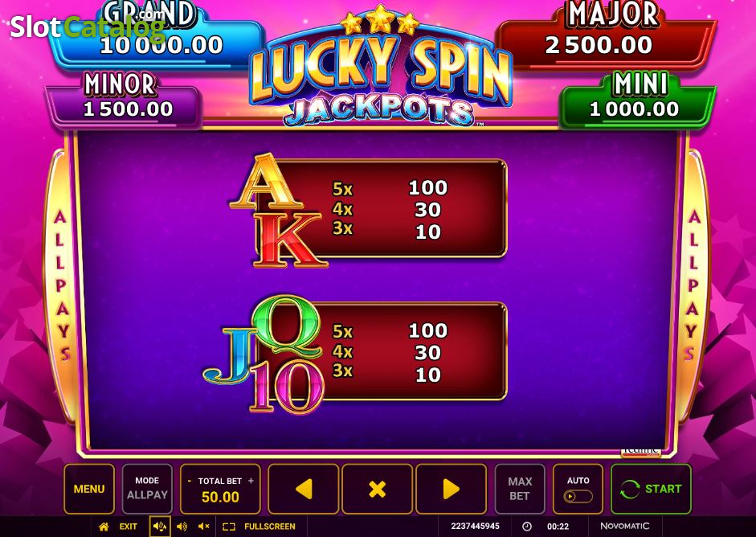This screenshot has height=537, width=756.
Task: Select the sound with music icon
Action: (160, 527)
